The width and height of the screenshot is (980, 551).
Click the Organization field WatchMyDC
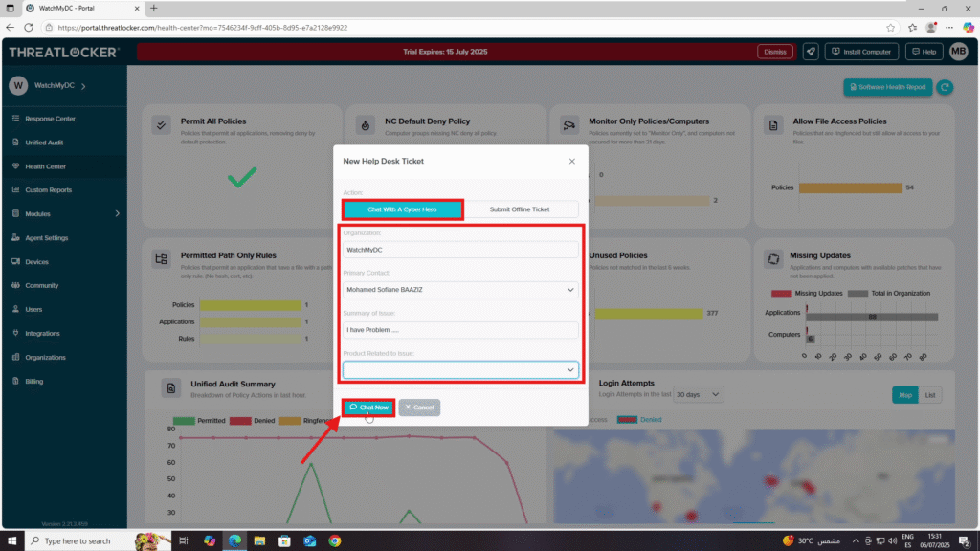pyautogui.click(x=460, y=250)
